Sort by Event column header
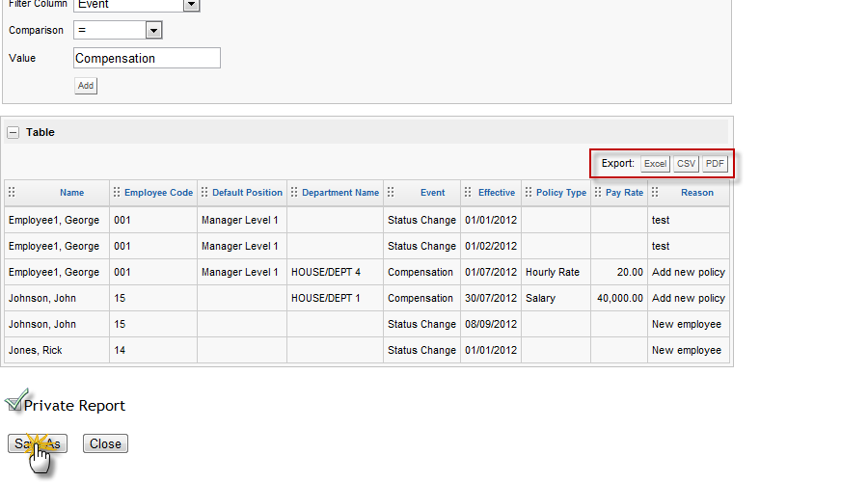868x482 pixels. 432,193
